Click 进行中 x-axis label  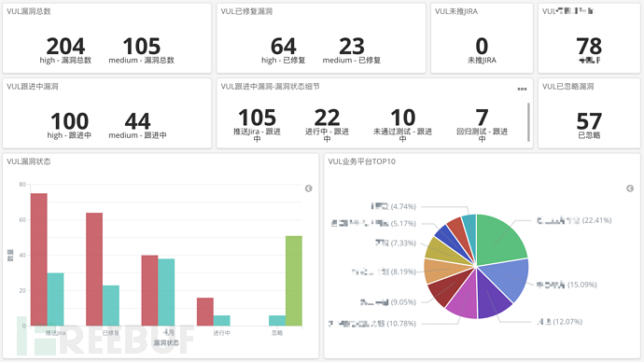click(222, 333)
